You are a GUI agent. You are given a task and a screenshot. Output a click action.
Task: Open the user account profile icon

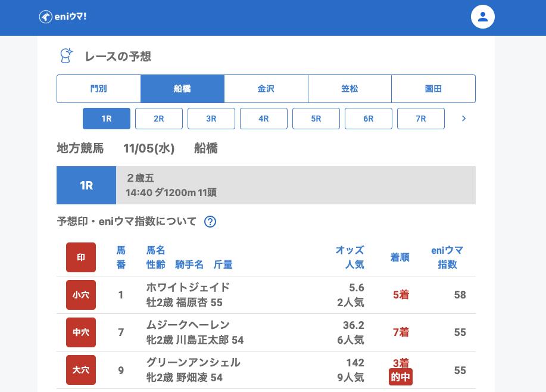pos(483,17)
